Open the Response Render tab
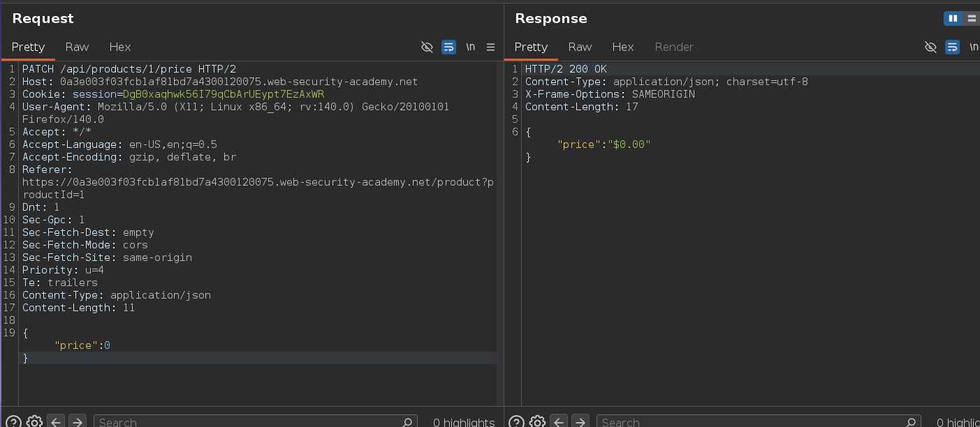The image size is (980, 427). point(674,47)
